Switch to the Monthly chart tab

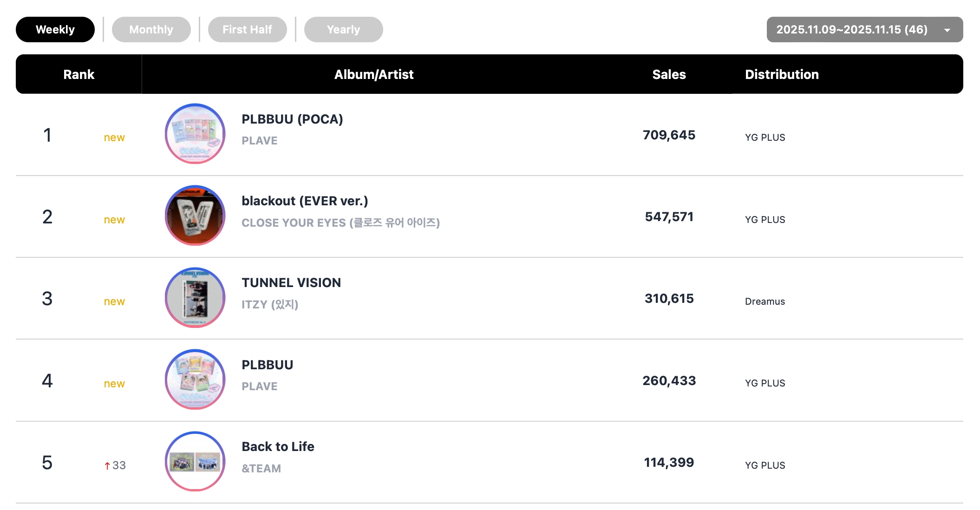coord(151,30)
